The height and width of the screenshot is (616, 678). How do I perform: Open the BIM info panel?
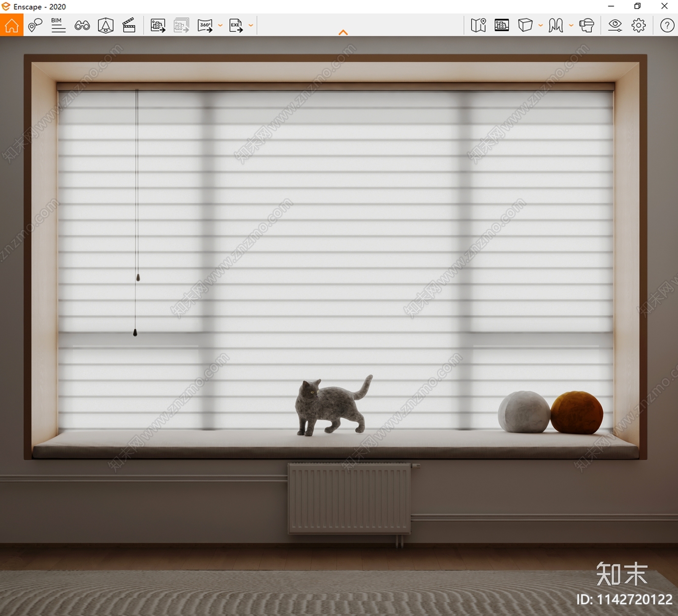(58, 25)
